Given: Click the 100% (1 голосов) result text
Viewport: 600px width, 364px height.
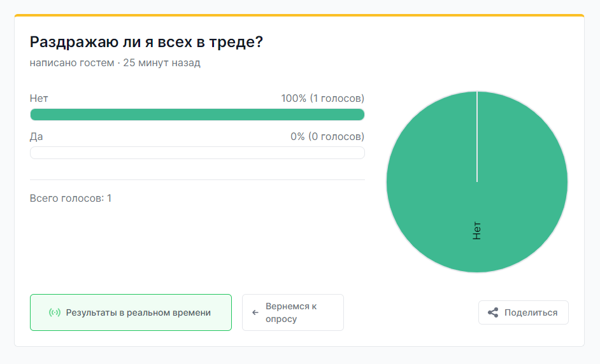Looking at the screenshot, I should 322,98.
